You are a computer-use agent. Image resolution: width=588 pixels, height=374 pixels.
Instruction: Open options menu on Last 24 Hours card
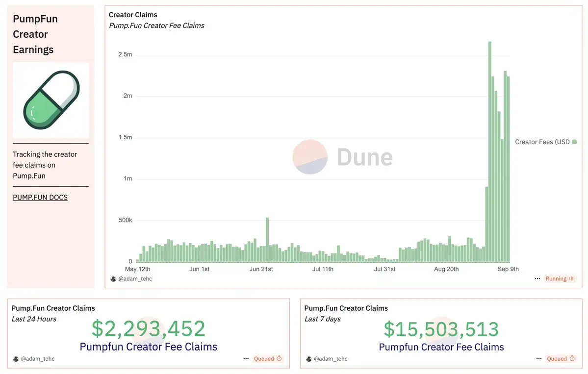click(246, 359)
